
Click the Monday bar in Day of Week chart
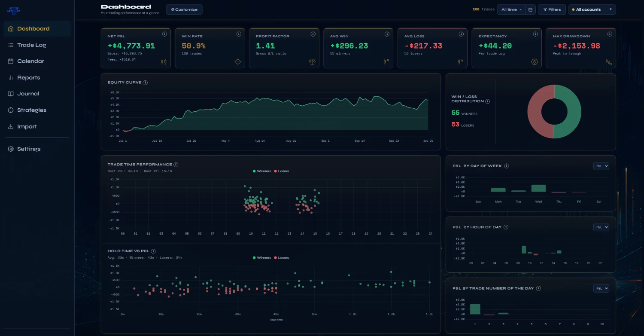click(498, 189)
